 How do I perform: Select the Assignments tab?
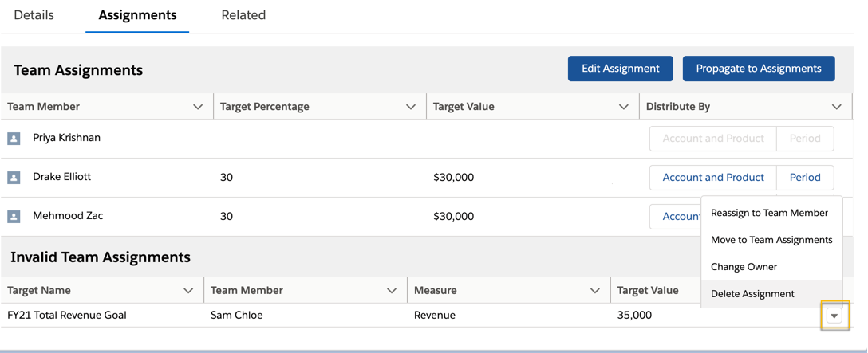(137, 15)
